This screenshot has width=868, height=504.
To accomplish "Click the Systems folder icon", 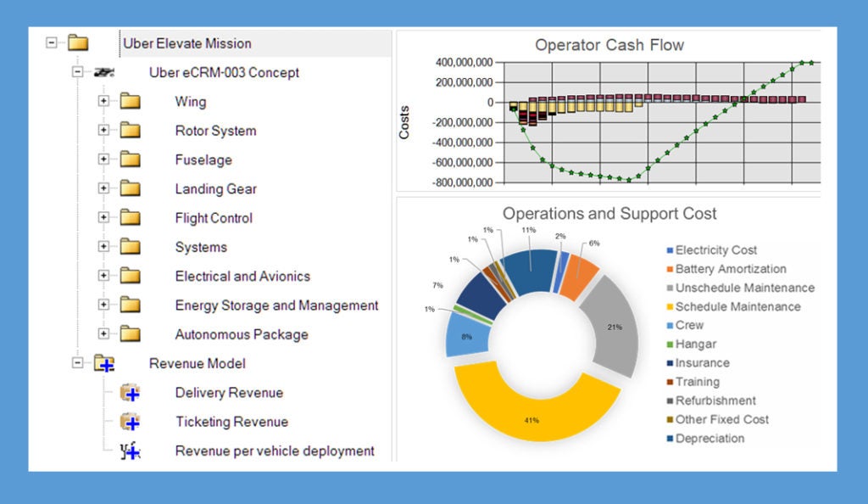I will pos(130,246).
